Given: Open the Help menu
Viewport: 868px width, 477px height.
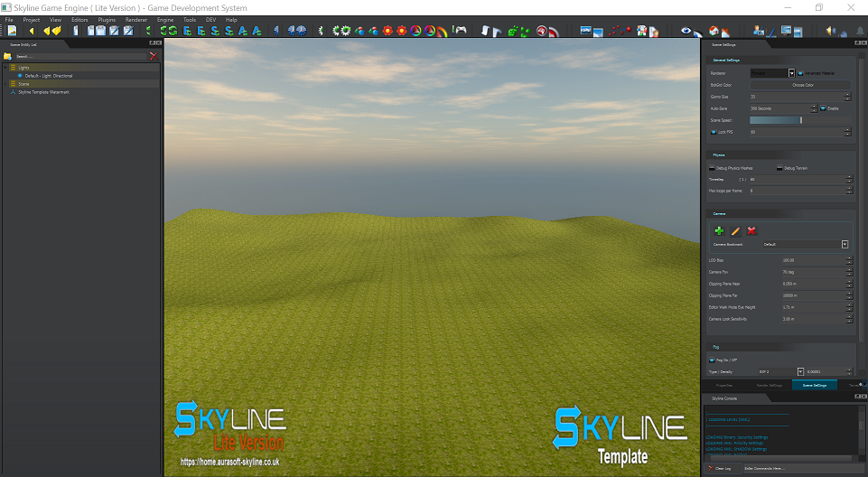Looking at the screenshot, I should coord(231,20).
